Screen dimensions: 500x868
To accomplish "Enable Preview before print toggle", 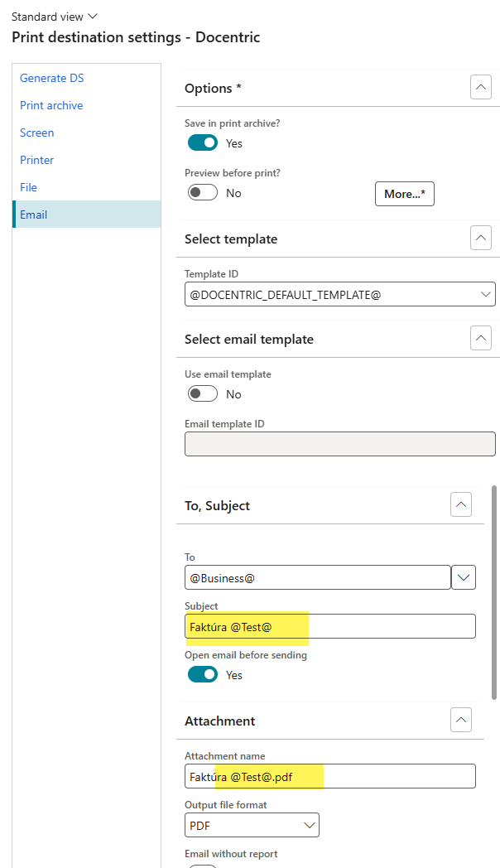I will coord(203,192).
